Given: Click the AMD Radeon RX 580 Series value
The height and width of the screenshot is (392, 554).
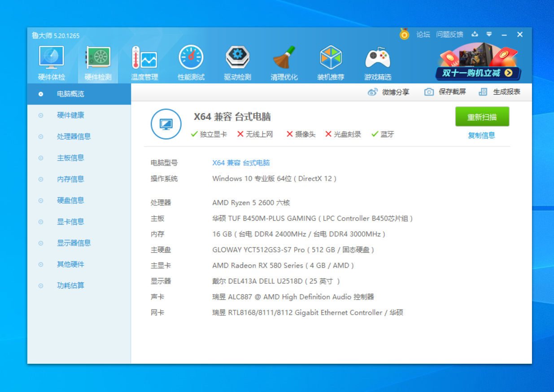Looking at the screenshot, I should tap(283, 266).
